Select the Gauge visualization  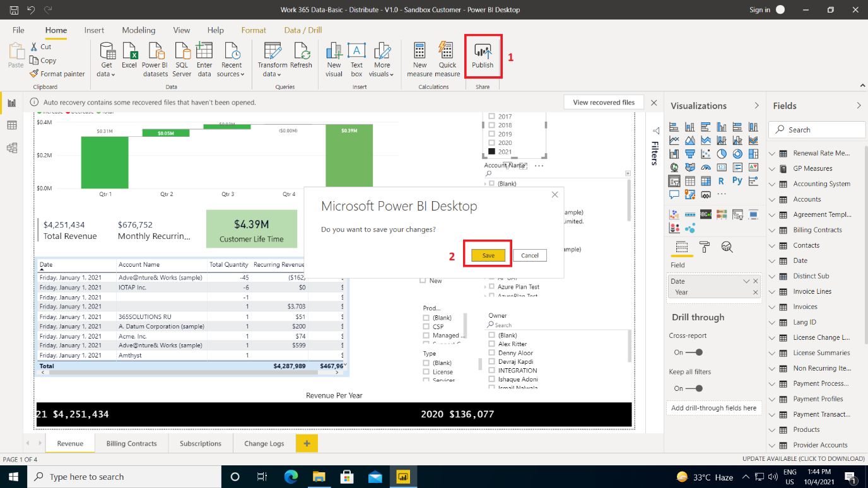[706, 167]
